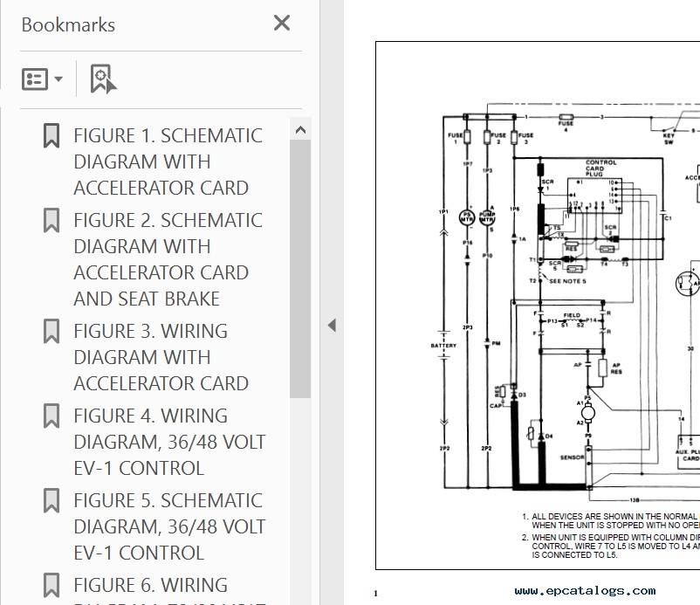Open bookmark Figure 1 Schematic Diagram with Accelerator Card
This screenshot has width=700, height=605.
click(168, 162)
